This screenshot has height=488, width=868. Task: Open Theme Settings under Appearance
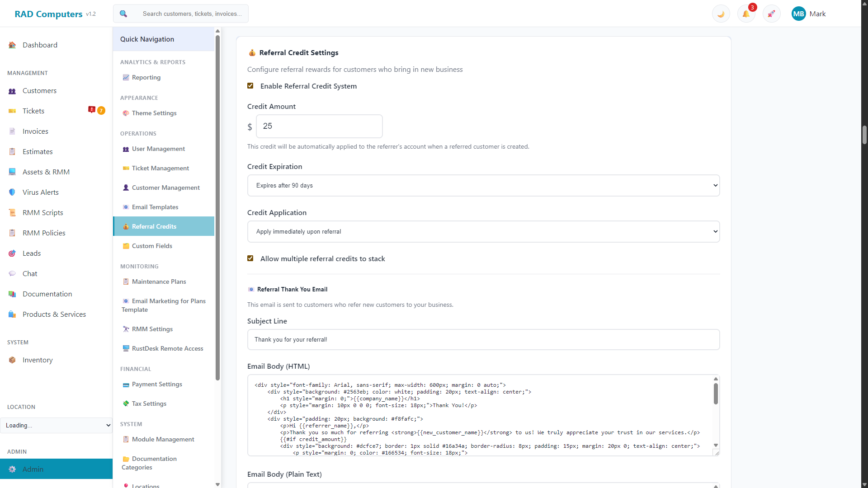pyautogui.click(x=154, y=113)
